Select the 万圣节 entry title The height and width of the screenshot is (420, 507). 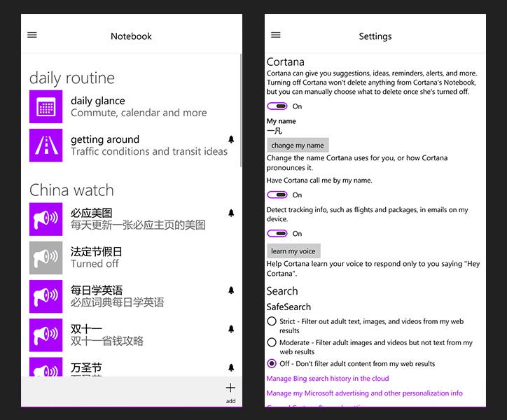tap(86, 367)
